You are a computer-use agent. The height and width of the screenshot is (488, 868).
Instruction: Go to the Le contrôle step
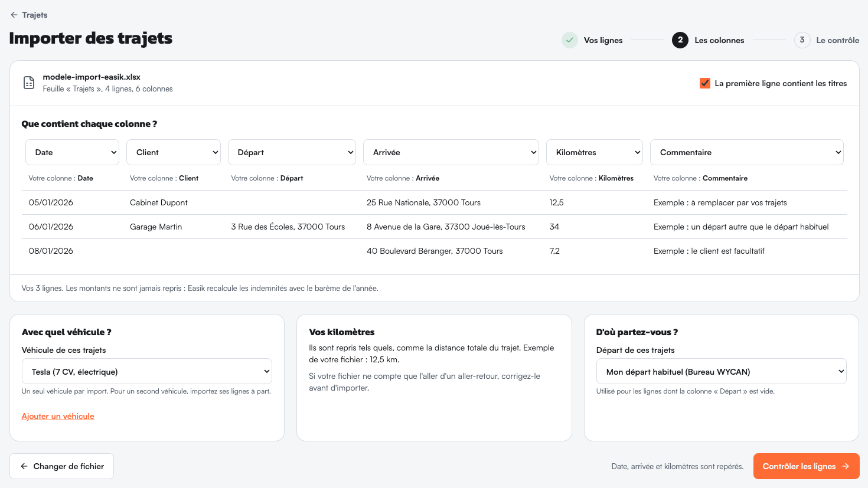[837, 40]
